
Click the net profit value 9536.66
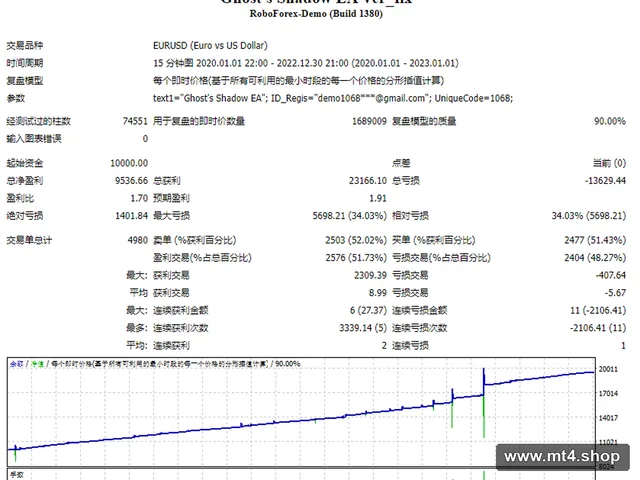click(x=131, y=180)
